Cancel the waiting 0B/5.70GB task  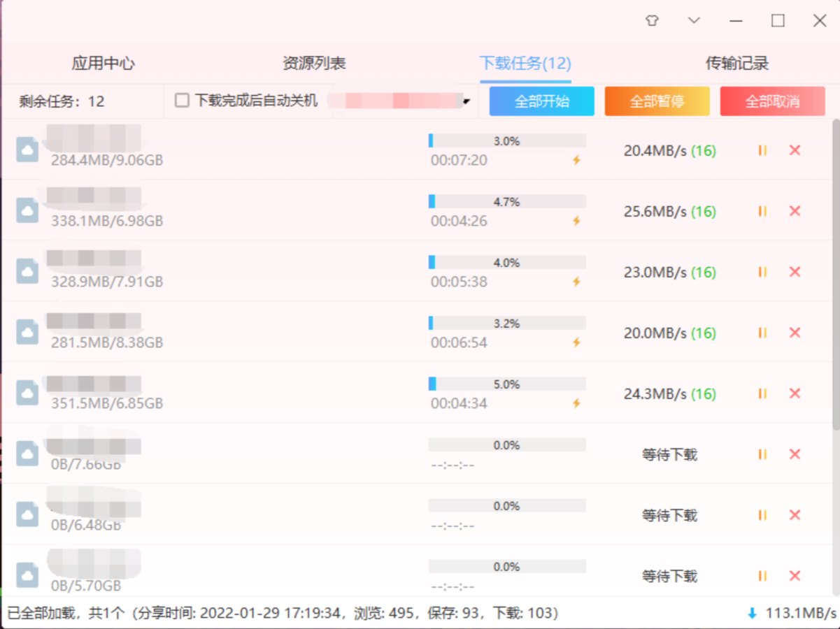click(x=795, y=576)
